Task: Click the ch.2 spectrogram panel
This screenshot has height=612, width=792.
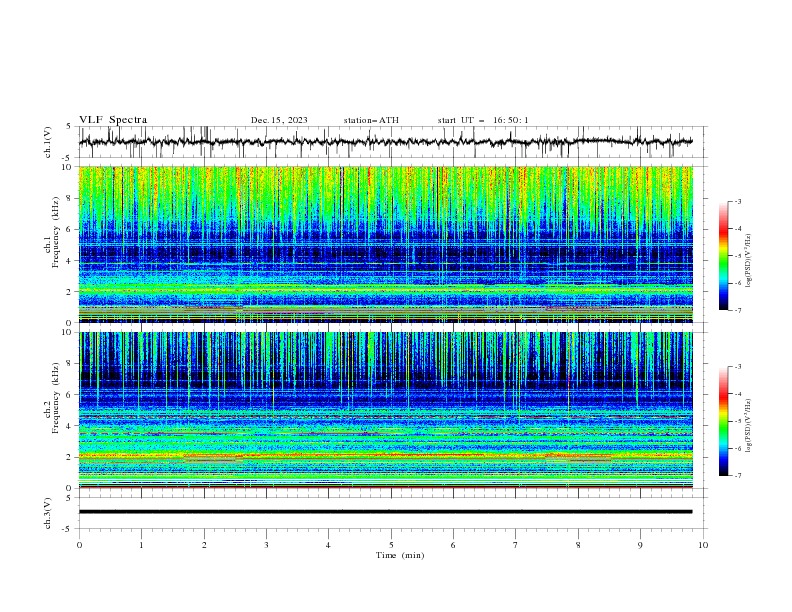Action: pyautogui.click(x=385, y=410)
